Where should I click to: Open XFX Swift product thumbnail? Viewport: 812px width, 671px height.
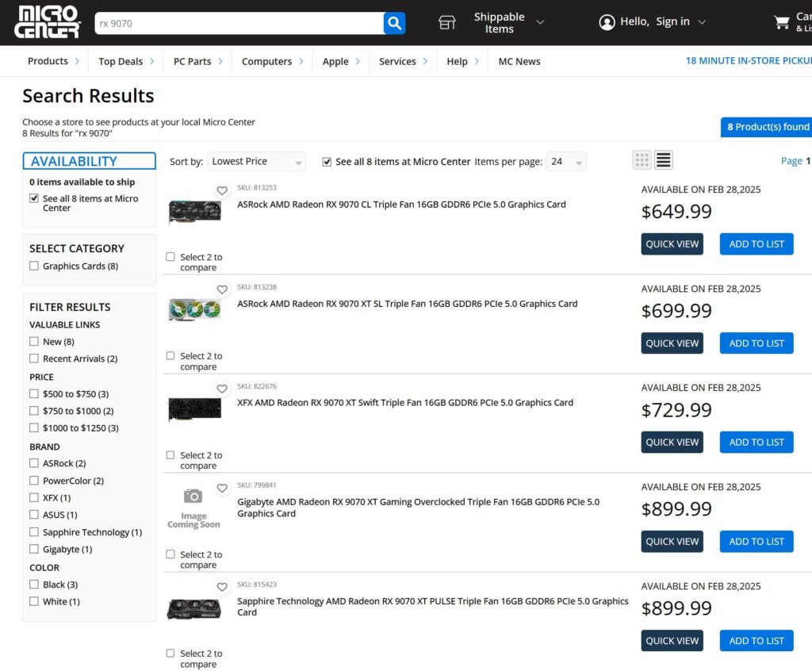(x=195, y=408)
